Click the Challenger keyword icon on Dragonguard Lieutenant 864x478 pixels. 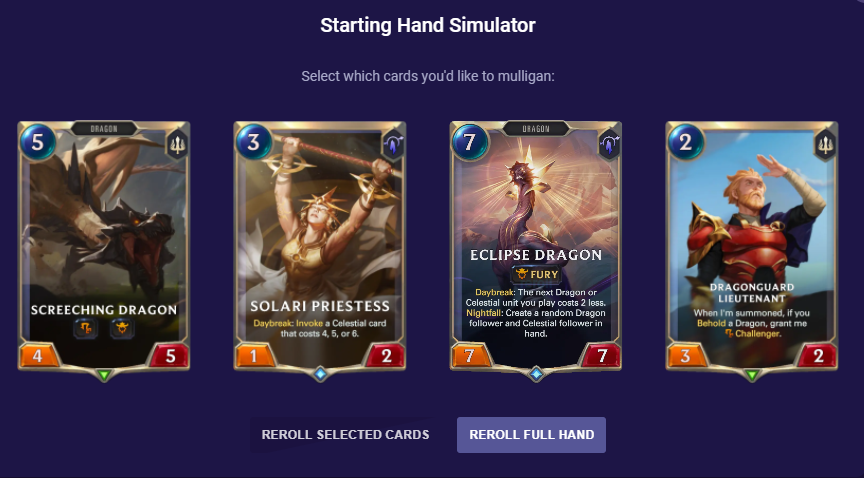point(728,334)
